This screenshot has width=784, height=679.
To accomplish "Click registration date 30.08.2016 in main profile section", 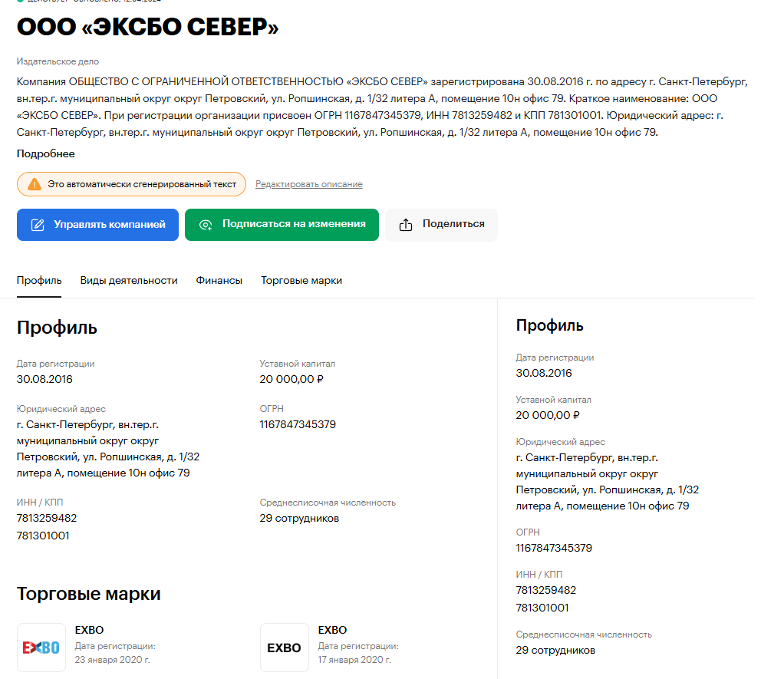I will pyautogui.click(x=44, y=379).
